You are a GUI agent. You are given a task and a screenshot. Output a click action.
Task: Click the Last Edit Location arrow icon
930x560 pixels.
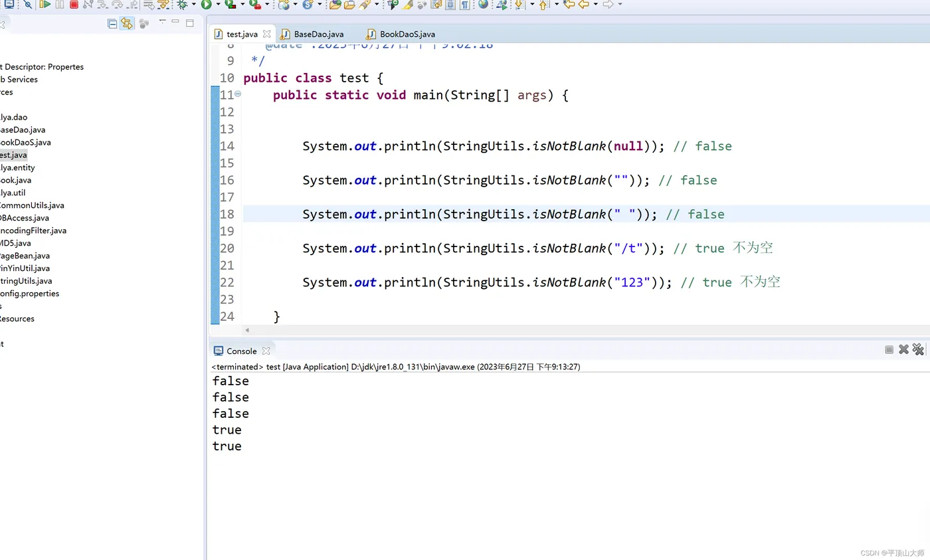click(x=569, y=5)
